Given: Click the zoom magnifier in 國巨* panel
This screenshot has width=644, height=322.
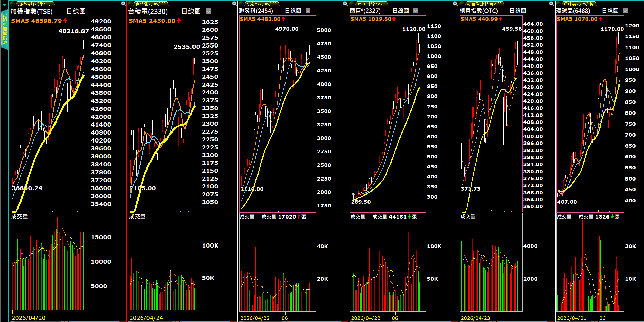Looking at the screenshot, I should tap(455, 4).
